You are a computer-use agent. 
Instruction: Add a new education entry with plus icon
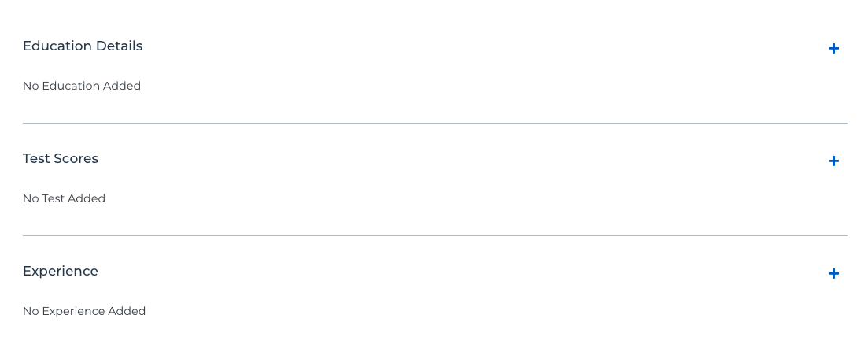coord(833,49)
